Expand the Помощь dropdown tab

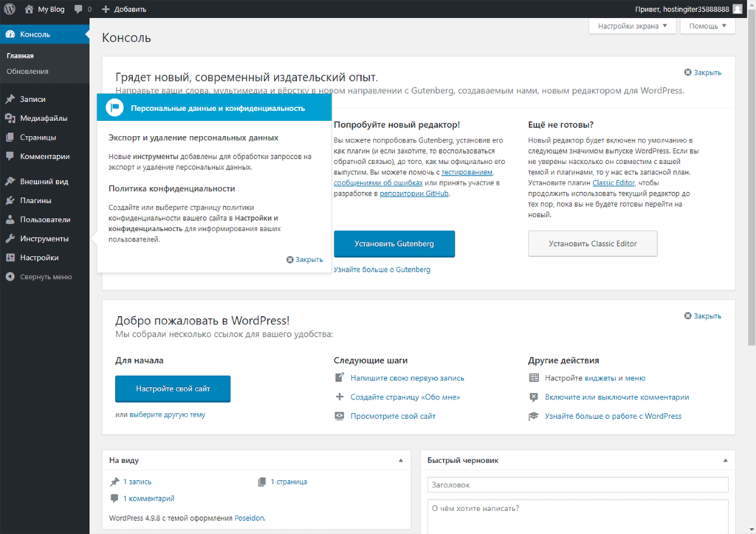click(707, 26)
